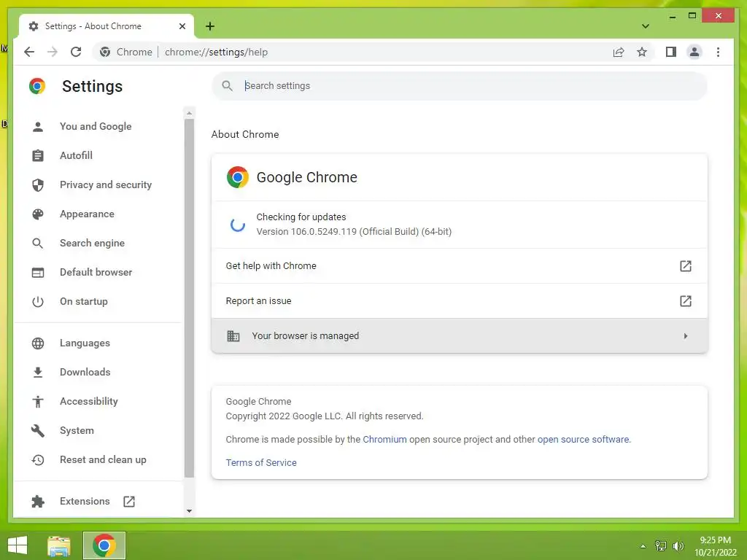Viewport: 747px width, 560px height.
Task: Click the forward navigation arrow
Action: (53, 52)
